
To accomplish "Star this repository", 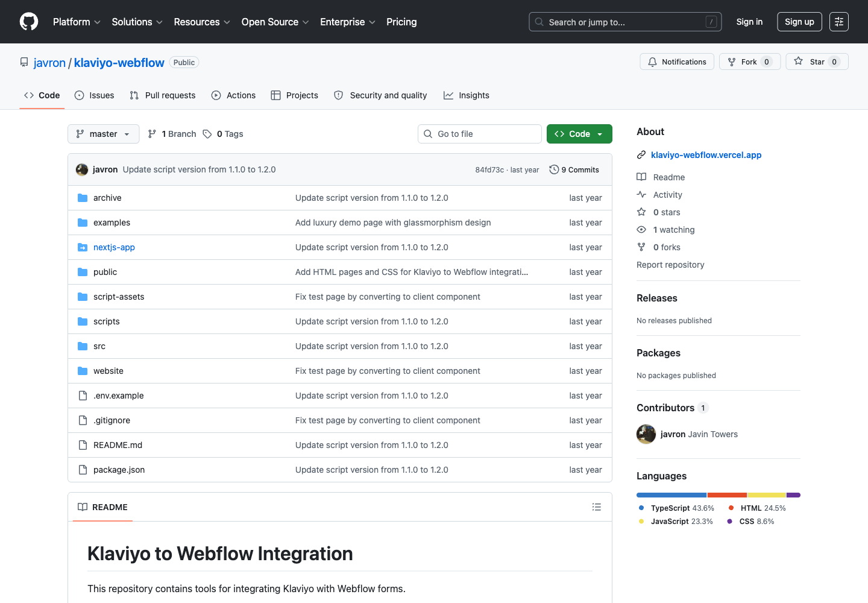I will point(817,62).
